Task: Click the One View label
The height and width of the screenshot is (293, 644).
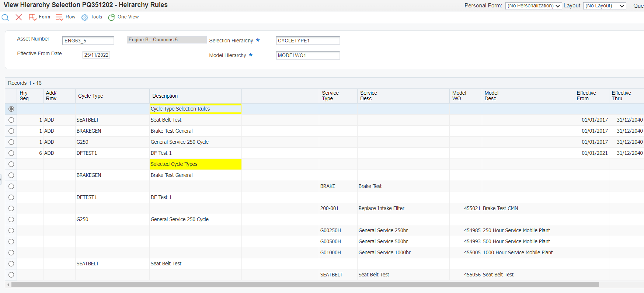Action: coord(128,17)
